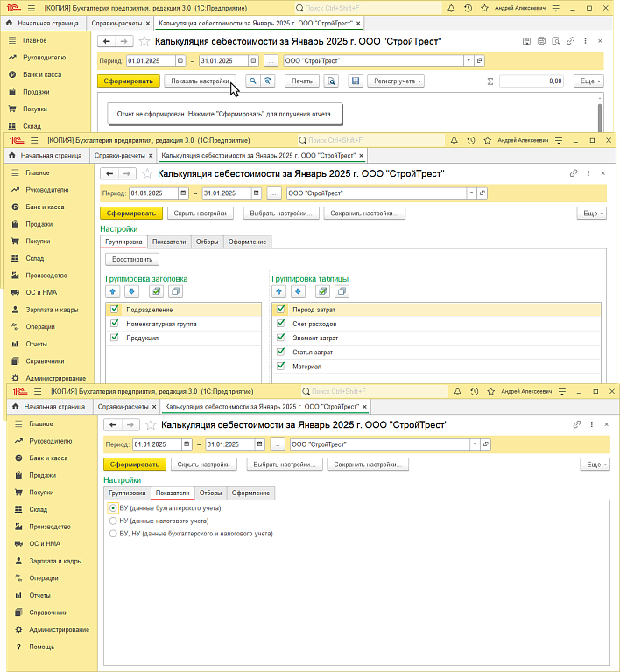The height and width of the screenshot is (672, 620).
Task: Switch to Отборы tab in the Группировка settings window
Action: pyautogui.click(x=207, y=241)
